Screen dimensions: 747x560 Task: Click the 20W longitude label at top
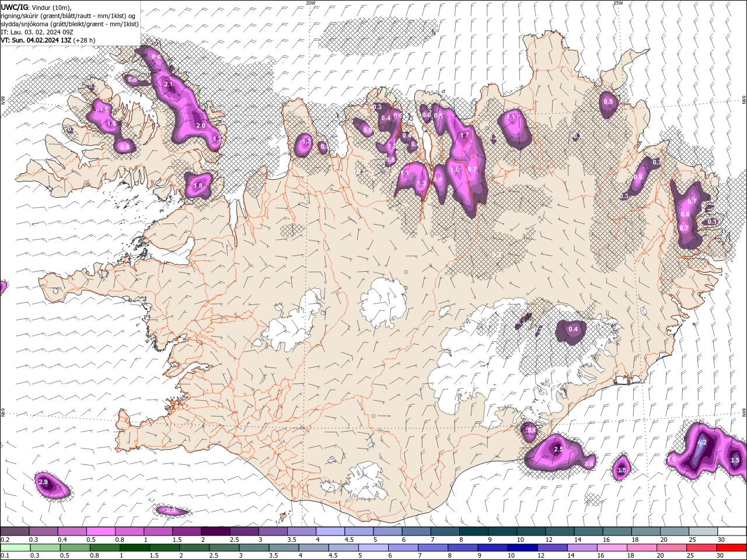[x=310, y=3]
